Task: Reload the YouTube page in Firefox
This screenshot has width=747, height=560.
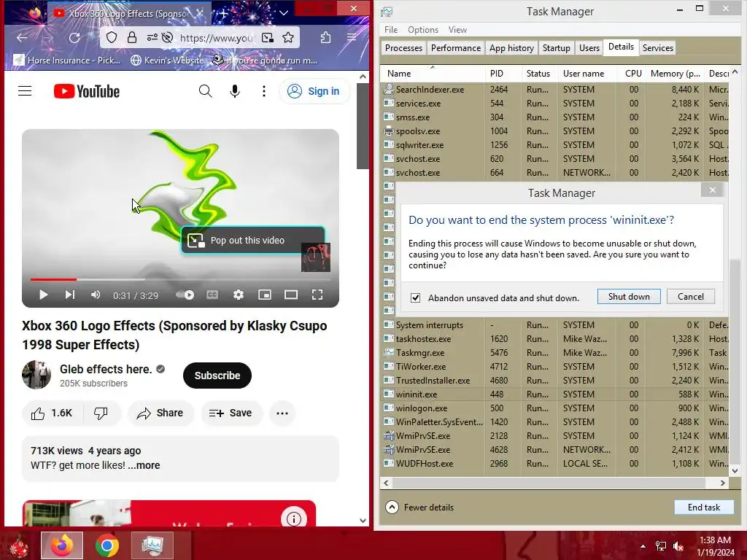Action: (x=74, y=38)
